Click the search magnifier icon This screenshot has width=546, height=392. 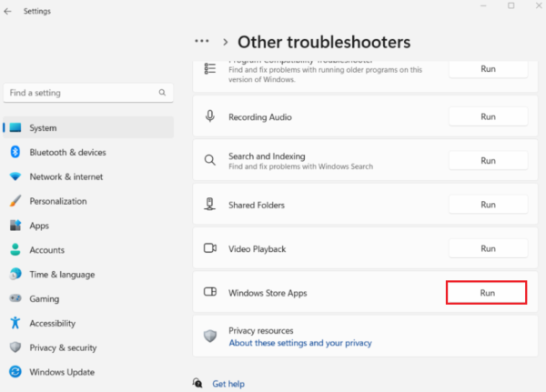tap(163, 93)
